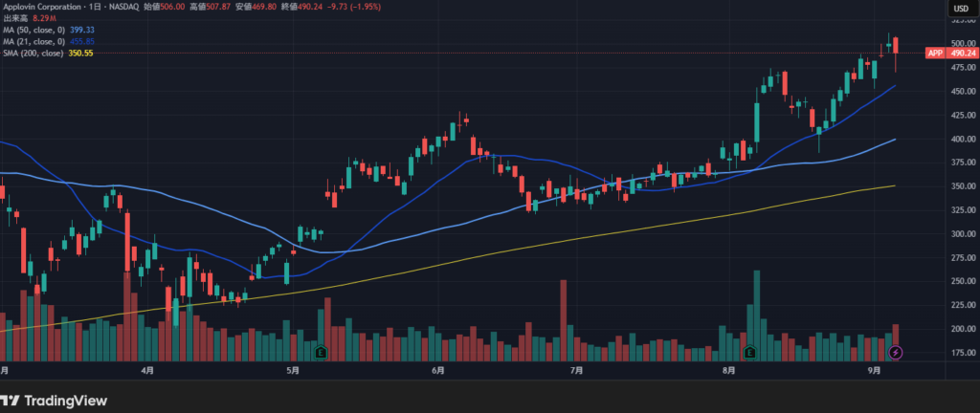The height and width of the screenshot is (413, 980).
Task: Click the 350.55 SMA 200 value
Action: (x=81, y=54)
